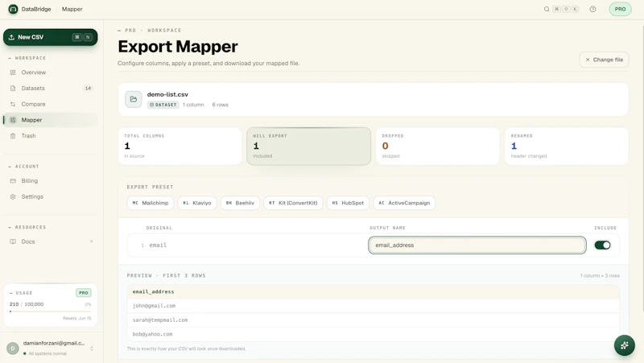
Task: Apply the Beehiiv export preset
Action: [x=240, y=203]
